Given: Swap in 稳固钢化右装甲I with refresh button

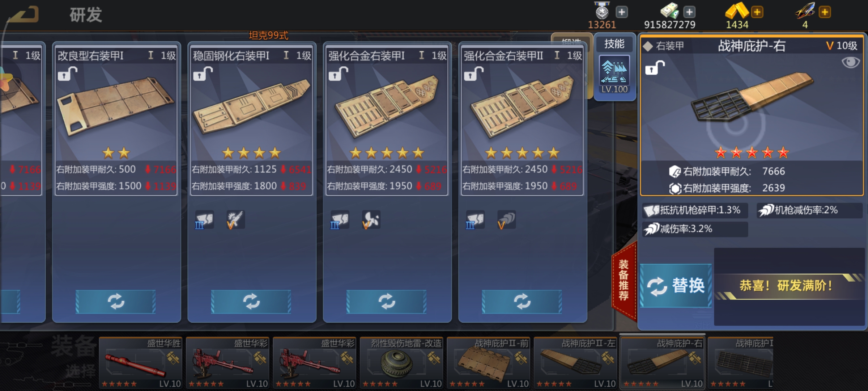Looking at the screenshot, I should [x=251, y=301].
